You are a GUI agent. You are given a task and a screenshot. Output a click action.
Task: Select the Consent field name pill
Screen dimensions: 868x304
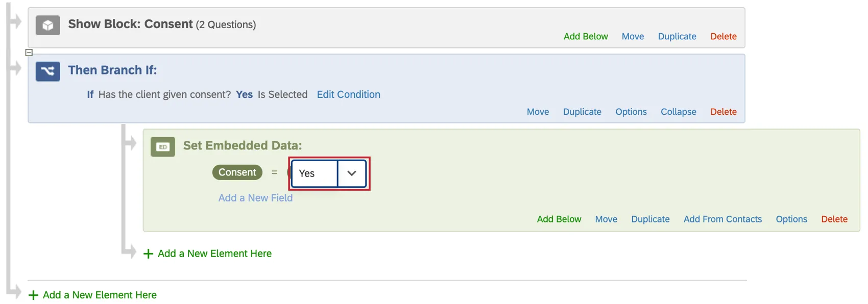237,172
